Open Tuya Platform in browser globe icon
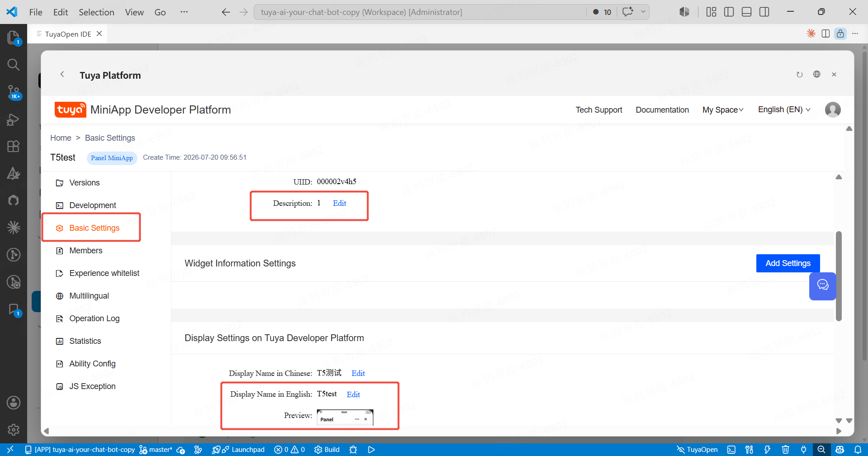The height and width of the screenshot is (456, 868). click(816, 74)
